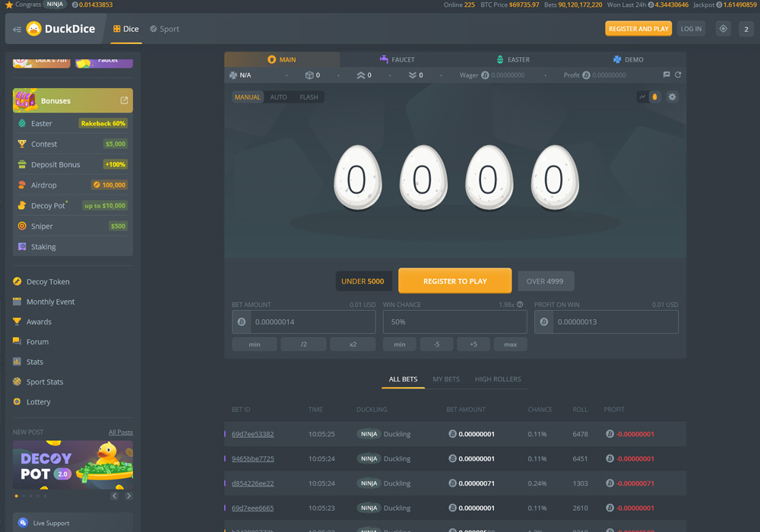Select UNDER 5000 bet option
The height and width of the screenshot is (532, 760).
(x=363, y=281)
